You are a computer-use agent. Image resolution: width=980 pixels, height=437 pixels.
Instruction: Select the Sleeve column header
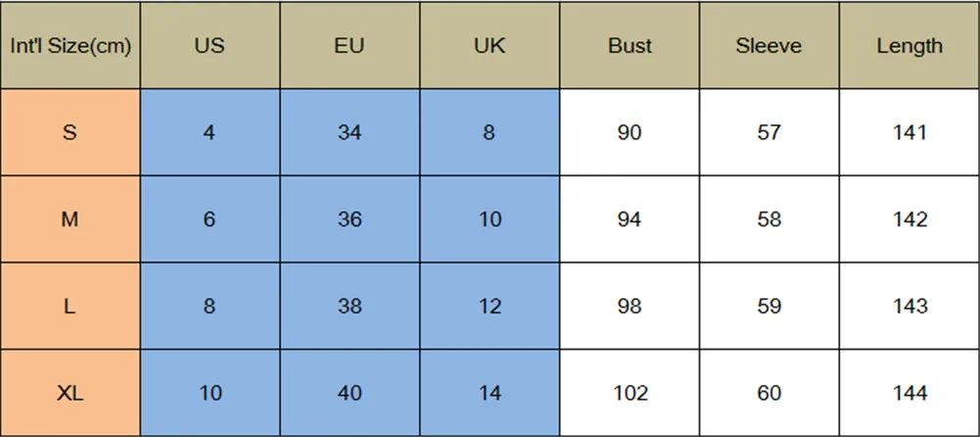[x=770, y=46]
